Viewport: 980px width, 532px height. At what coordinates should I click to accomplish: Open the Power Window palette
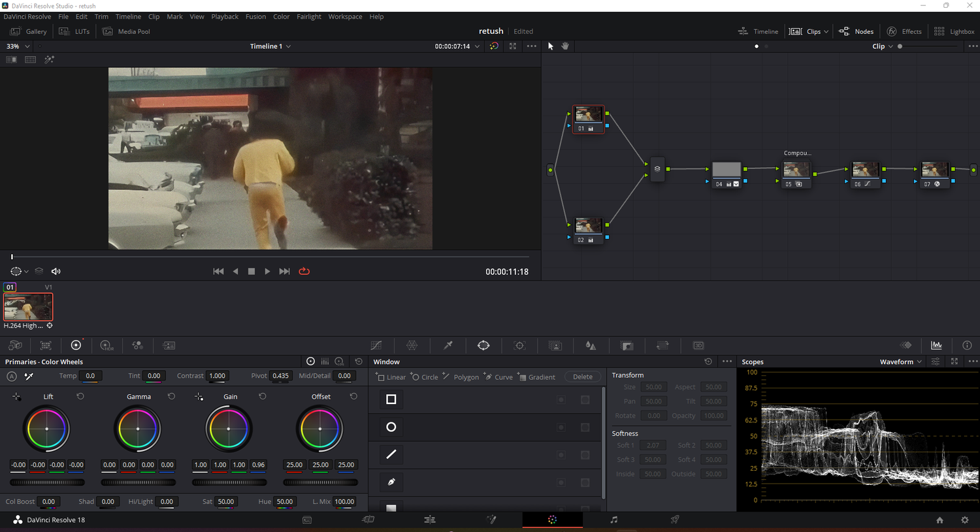click(483, 345)
